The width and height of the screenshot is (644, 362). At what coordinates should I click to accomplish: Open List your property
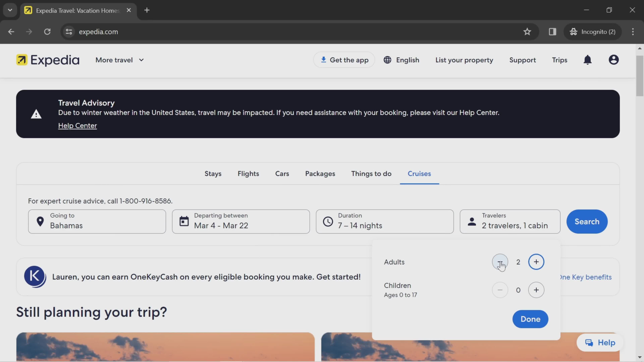pos(464,60)
